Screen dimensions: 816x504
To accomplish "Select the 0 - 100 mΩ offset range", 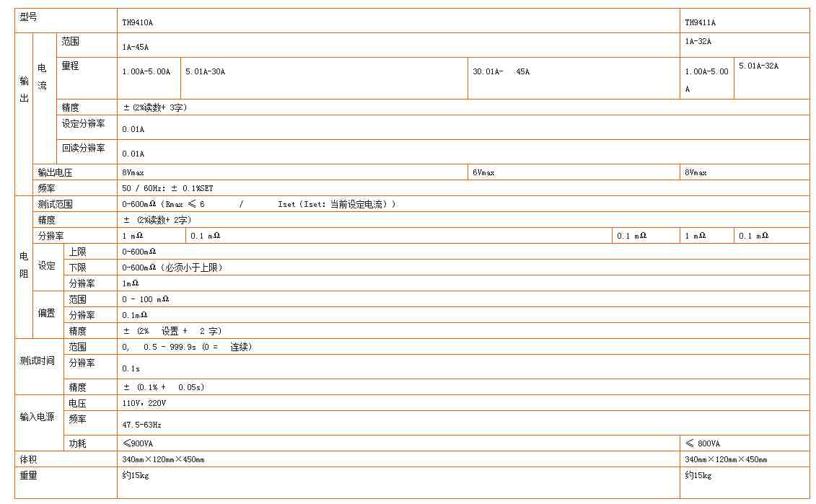I will [x=146, y=299].
